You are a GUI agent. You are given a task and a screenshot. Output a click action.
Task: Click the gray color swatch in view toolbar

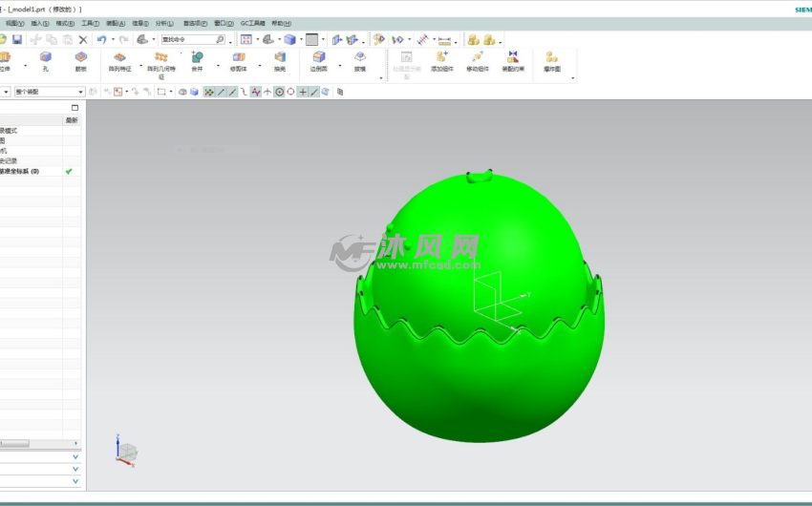click(311, 39)
